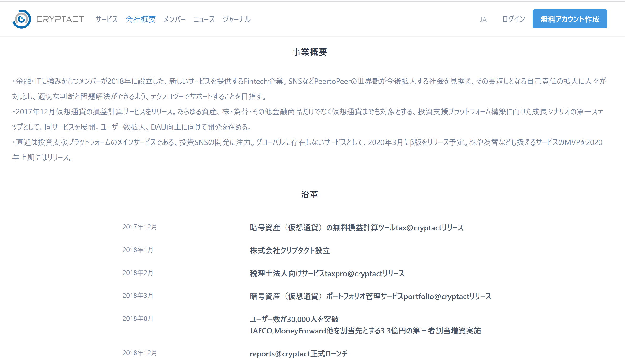Click the reports@cryptact正式ローンチ entry
Image resolution: width=625 pixels, height=364 pixels.
pos(298,353)
